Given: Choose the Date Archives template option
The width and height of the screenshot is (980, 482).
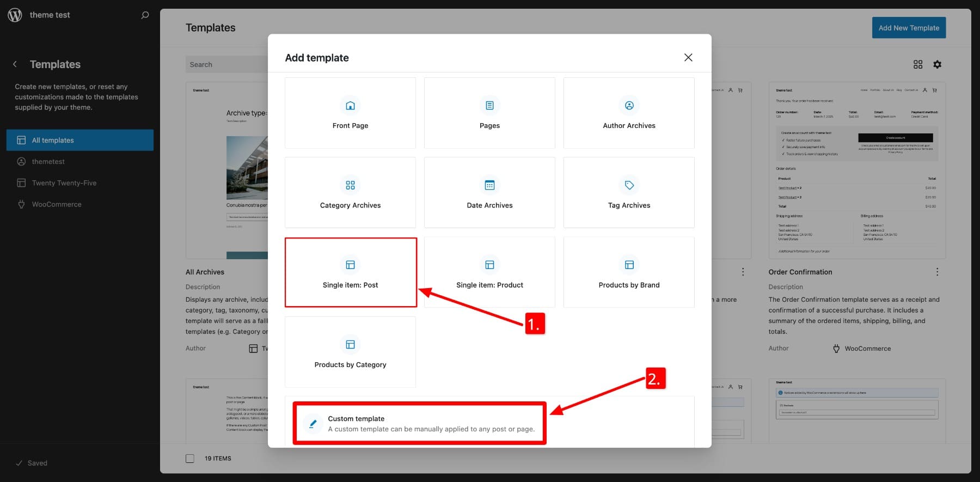Looking at the screenshot, I should (x=489, y=192).
